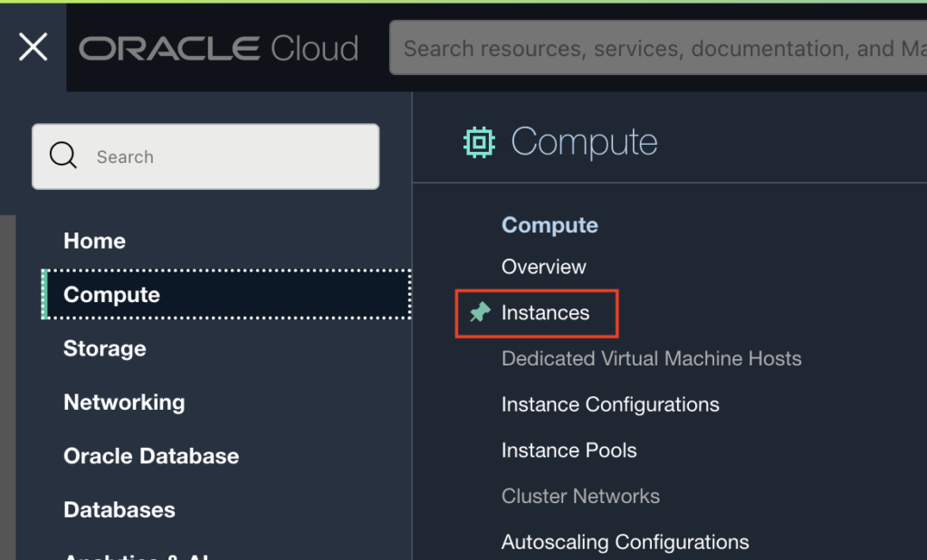Select Oracle Database in sidebar

151,456
